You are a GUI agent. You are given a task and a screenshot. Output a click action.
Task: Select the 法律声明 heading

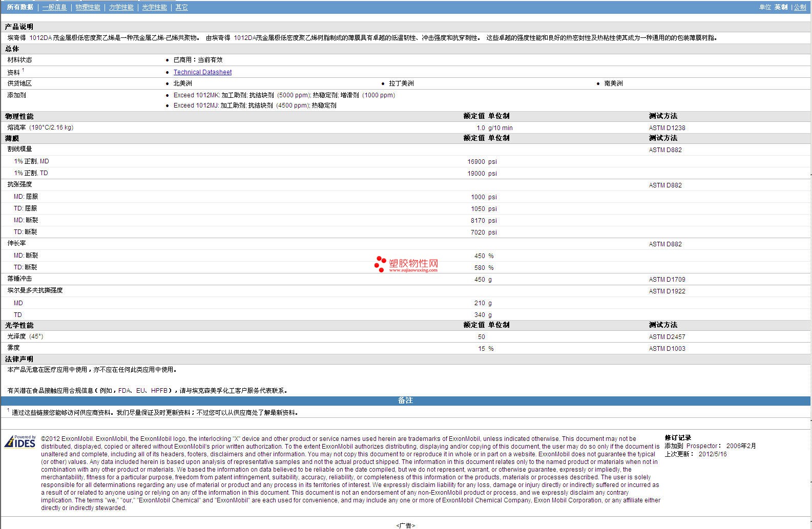(19, 359)
